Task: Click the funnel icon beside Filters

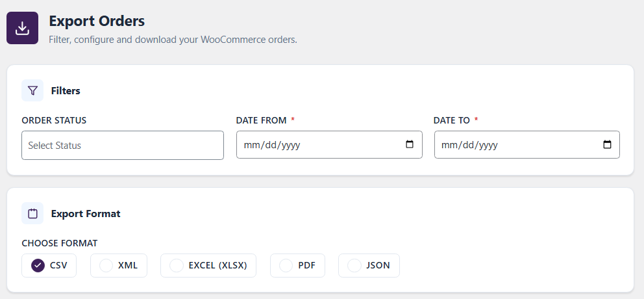Action: (32, 90)
